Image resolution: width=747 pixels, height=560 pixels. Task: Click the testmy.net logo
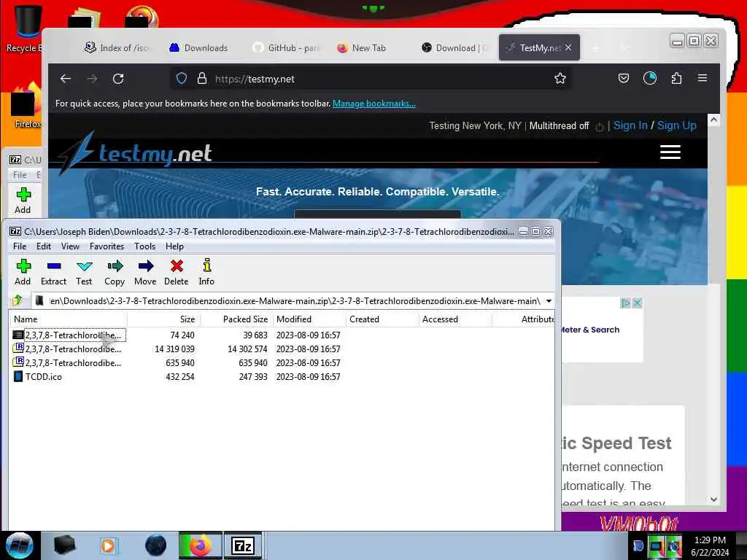click(x=136, y=153)
